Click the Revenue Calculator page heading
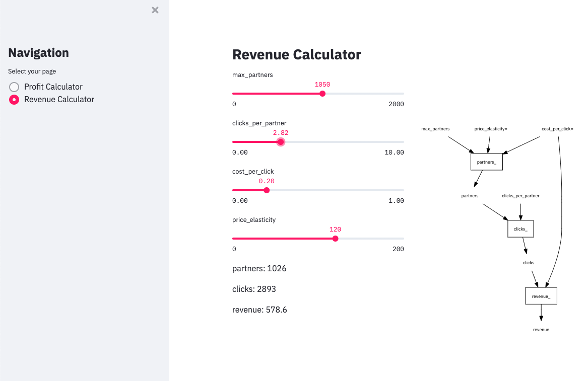This screenshot has width=588, height=381. (x=296, y=54)
